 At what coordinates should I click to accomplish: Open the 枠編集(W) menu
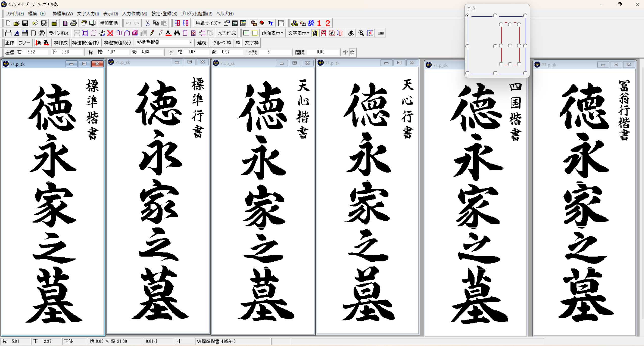point(62,14)
